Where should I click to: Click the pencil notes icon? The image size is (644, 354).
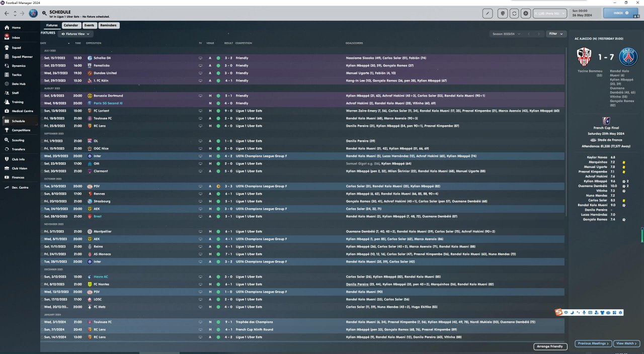click(x=488, y=14)
